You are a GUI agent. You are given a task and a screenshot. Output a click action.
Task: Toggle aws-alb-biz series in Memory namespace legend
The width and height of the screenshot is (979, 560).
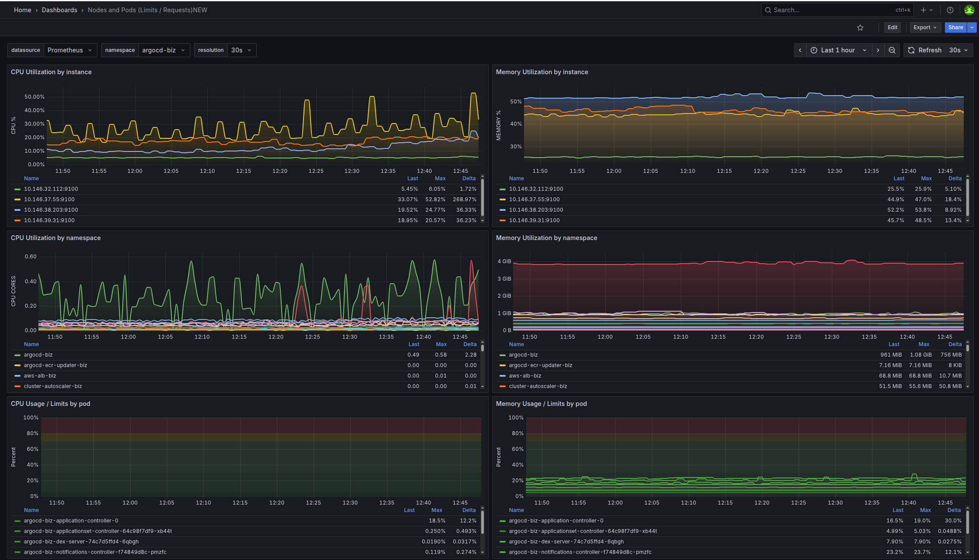point(525,376)
